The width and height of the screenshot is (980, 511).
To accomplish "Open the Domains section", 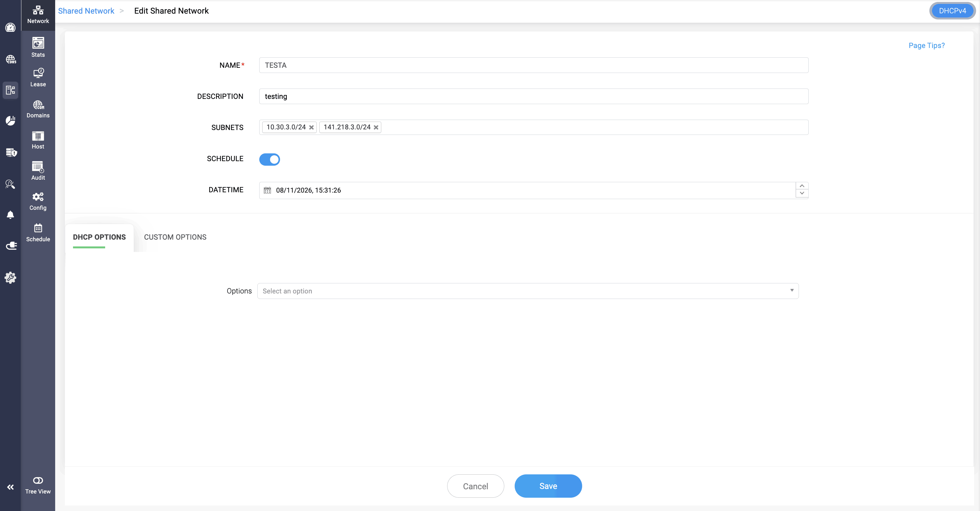I will (38, 109).
